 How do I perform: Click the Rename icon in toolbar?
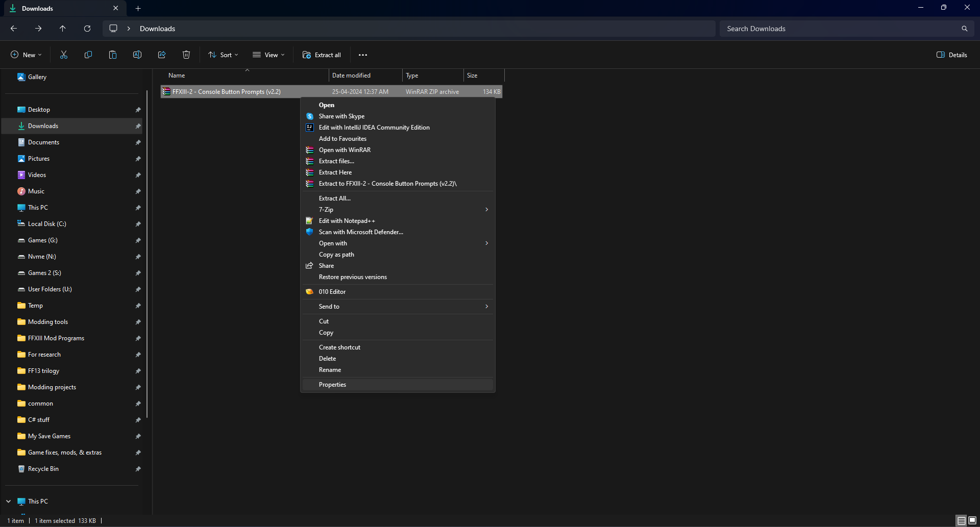pos(137,55)
